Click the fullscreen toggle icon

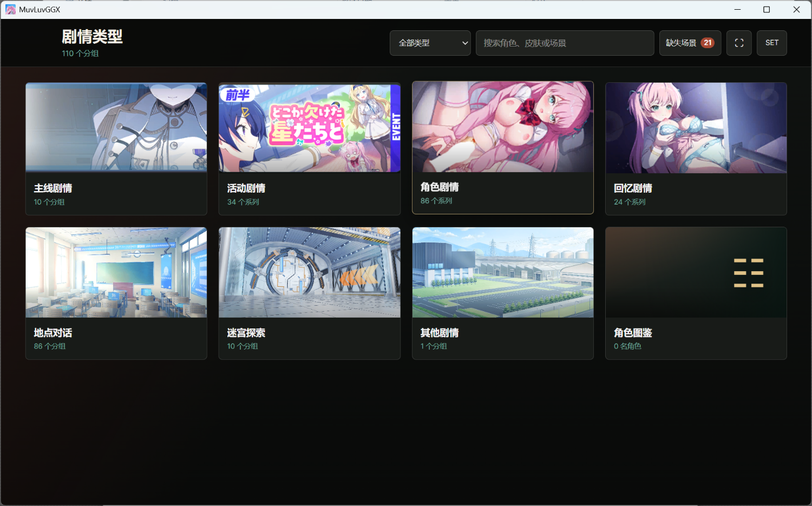point(739,43)
